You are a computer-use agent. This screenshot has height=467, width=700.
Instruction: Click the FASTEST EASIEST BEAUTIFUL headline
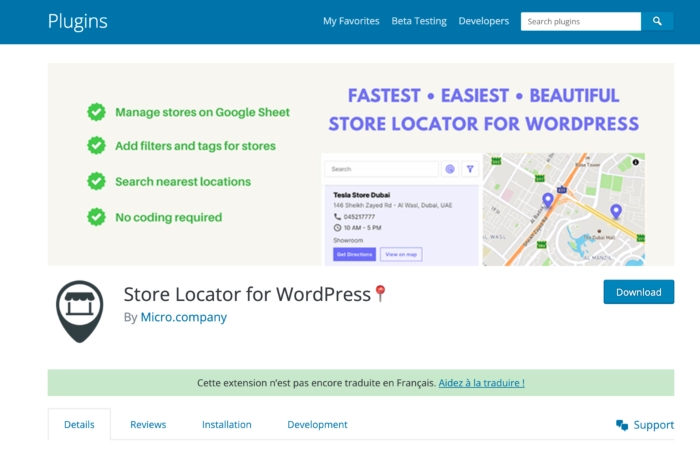coord(483,96)
